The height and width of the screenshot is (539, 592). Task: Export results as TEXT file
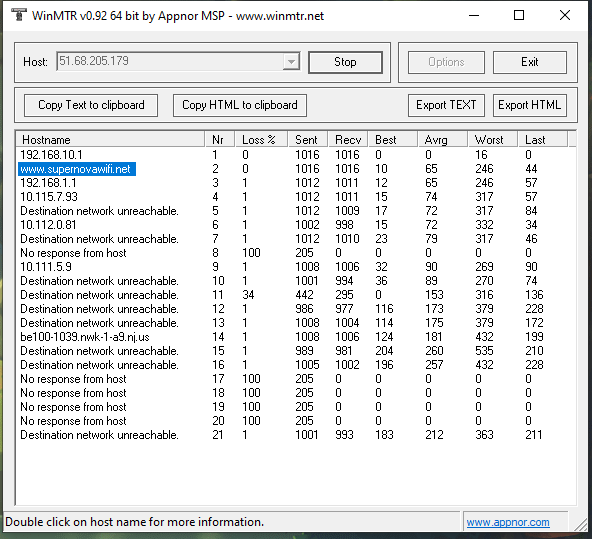(x=446, y=105)
